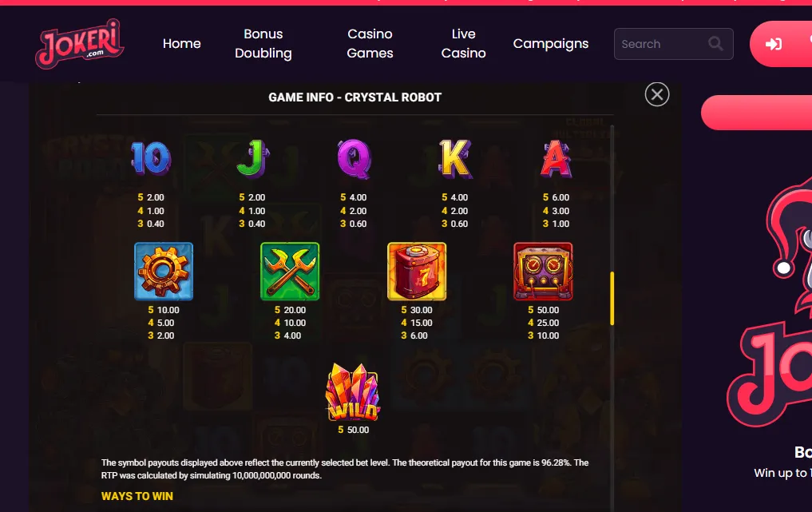Click the red canister 7 symbol
This screenshot has height=512, width=812.
[x=417, y=272]
